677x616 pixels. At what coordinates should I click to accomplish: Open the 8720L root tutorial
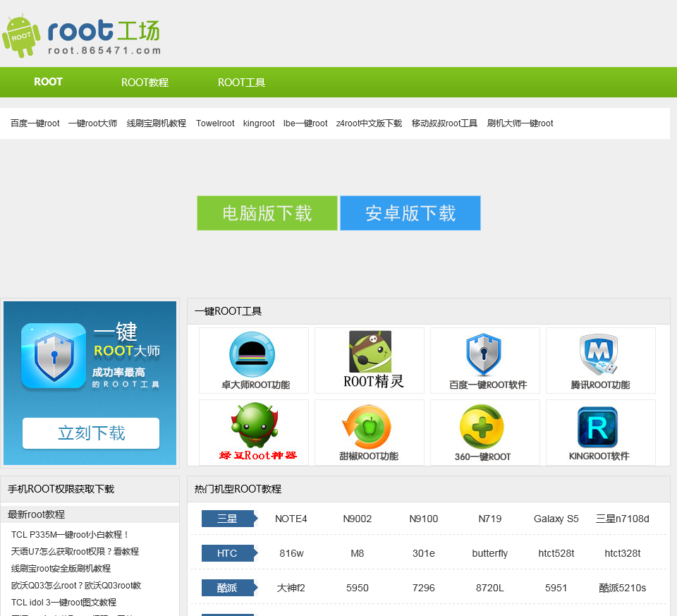point(489,588)
